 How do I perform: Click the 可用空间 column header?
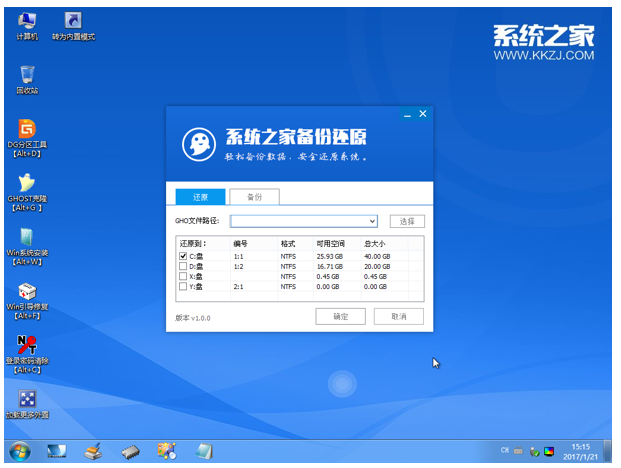[x=337, y=244]
